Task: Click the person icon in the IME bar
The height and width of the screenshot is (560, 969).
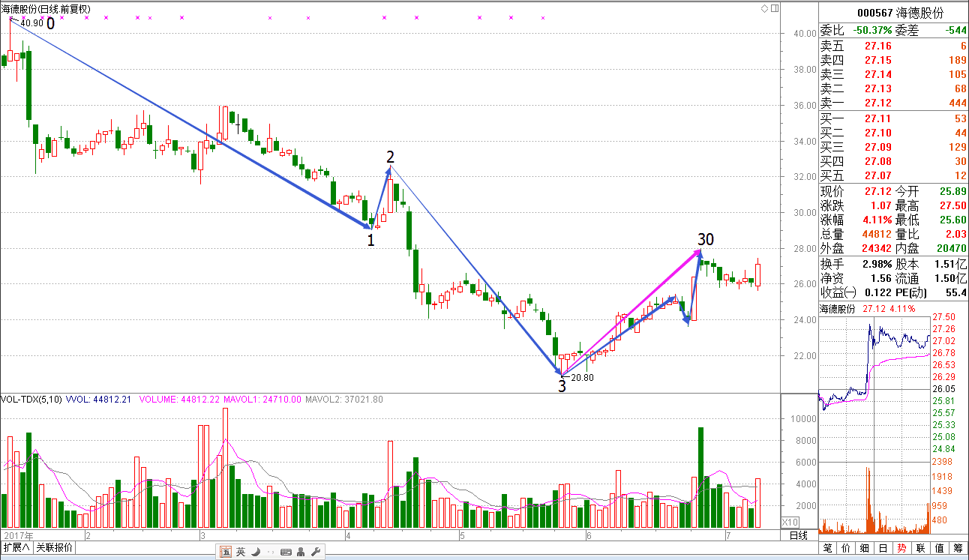Action: coord(301,552)
